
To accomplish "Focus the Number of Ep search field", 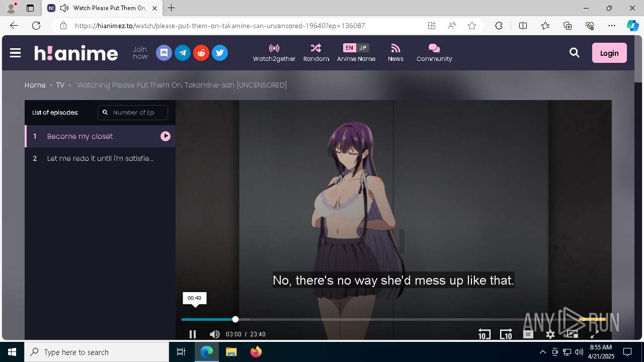I will pos(133,113).
